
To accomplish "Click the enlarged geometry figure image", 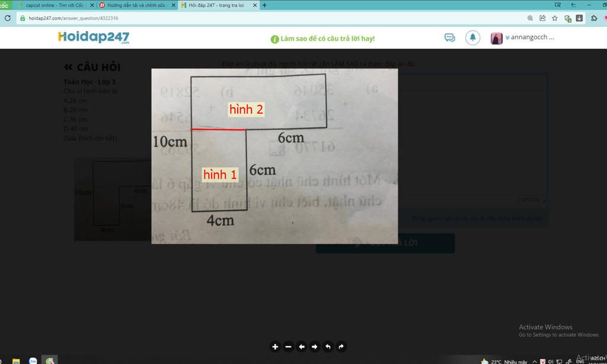I will click(x=274, y=156).
